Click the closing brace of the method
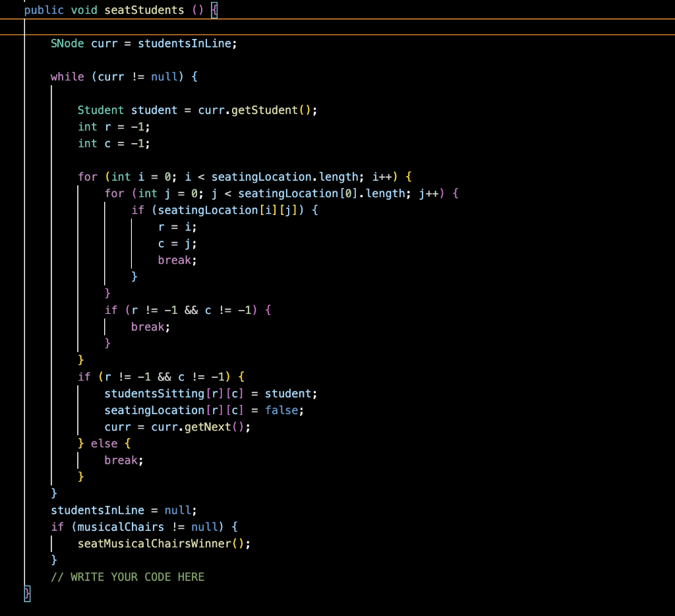Viewport: 675px width, 616px height. tap(26, 594)
